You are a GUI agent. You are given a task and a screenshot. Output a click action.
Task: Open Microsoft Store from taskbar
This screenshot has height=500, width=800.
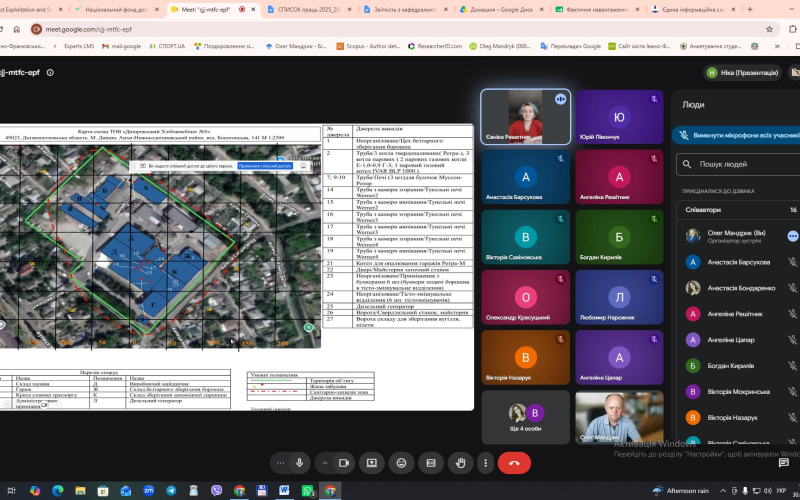click(x=103, y=491)
